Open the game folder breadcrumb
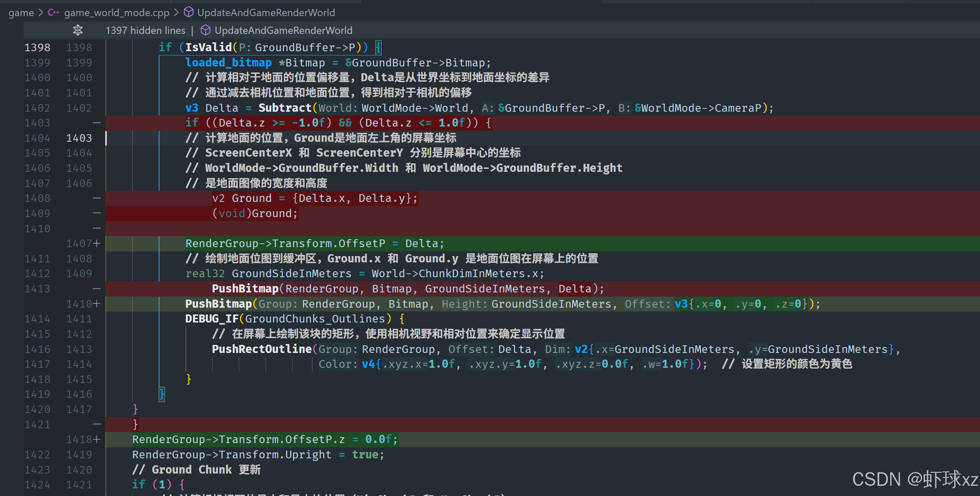 (21, 12)
